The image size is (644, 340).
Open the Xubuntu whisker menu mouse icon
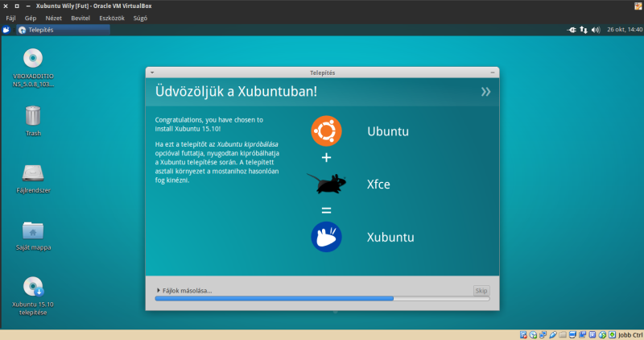pos(6,30)
